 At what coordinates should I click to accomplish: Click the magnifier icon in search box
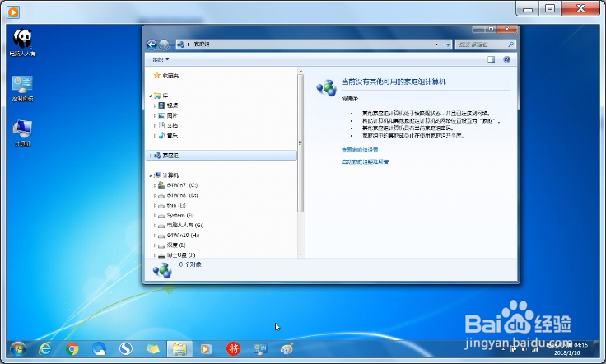pyautogui.click(x=511, y=44)
